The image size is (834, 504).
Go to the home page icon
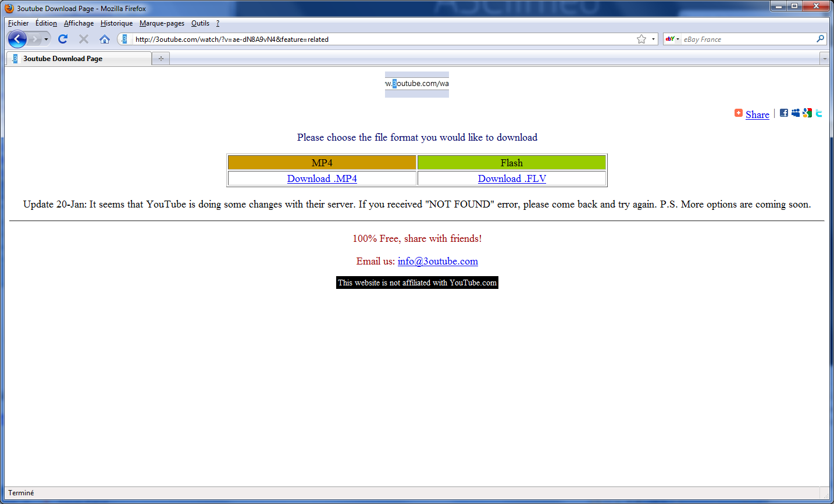[x=105, y=39]
